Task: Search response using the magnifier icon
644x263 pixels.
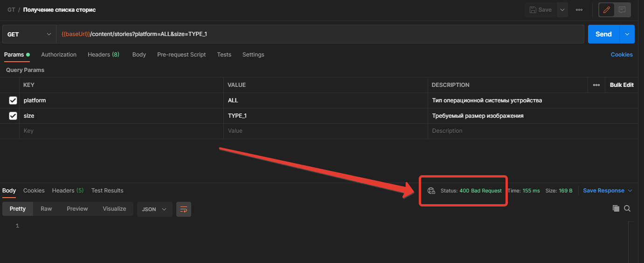Action: point(627,208)
